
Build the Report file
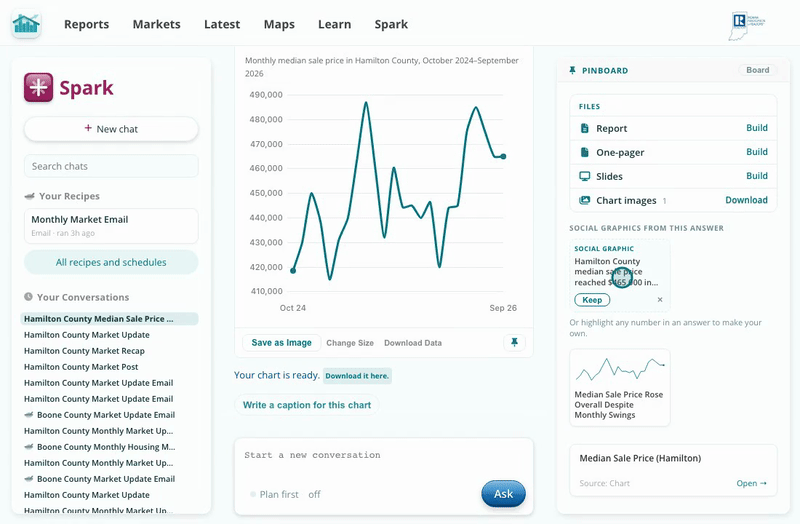point(757,128)
